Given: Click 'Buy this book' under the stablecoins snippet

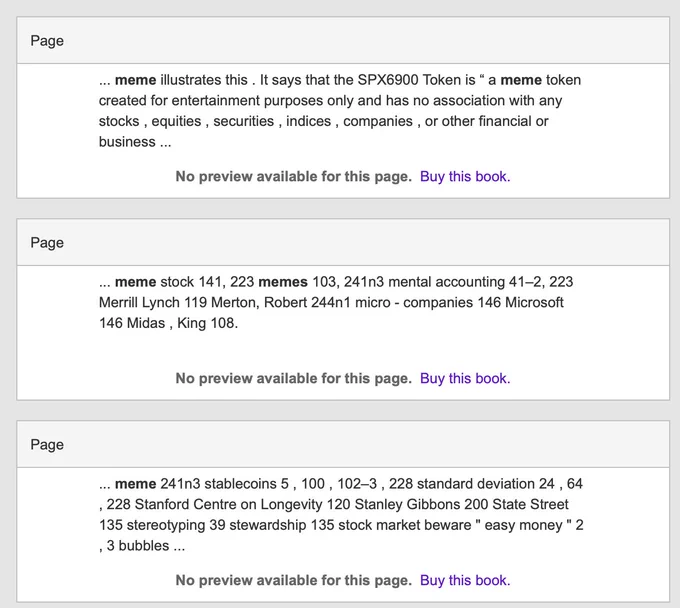Looking at the screenshot, I should pos(465,580).
